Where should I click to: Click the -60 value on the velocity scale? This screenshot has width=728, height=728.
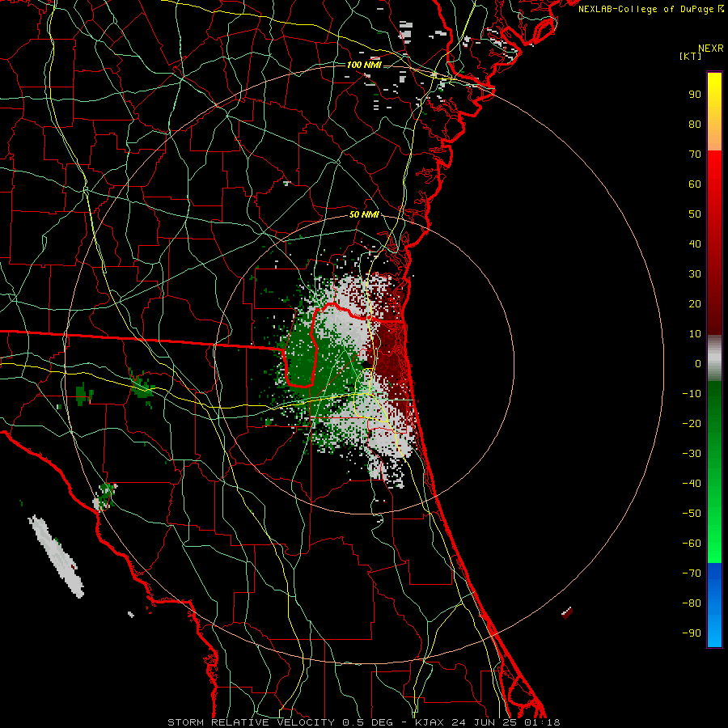[692, 544]
